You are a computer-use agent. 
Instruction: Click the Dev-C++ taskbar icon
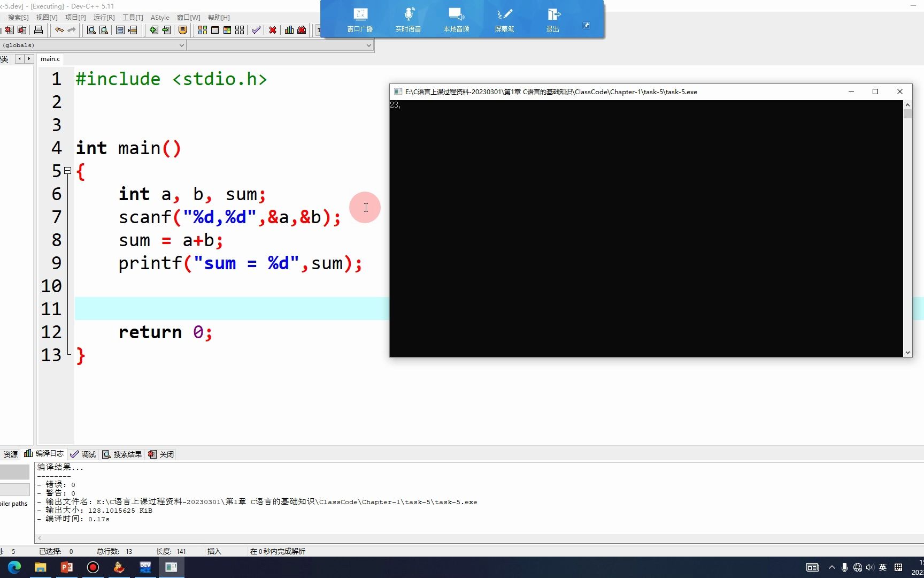click(x=145, y=567)
